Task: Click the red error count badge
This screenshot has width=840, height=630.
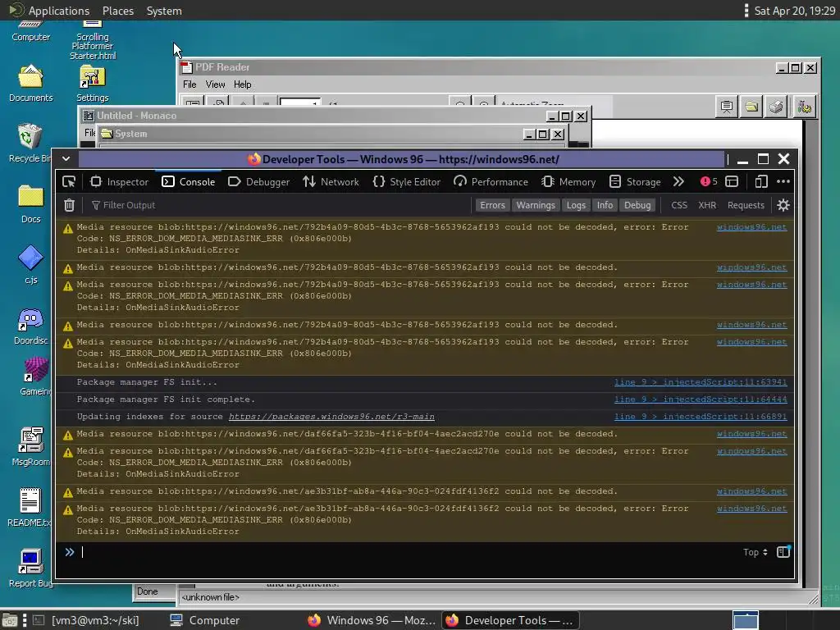Action: pos(709,181)
